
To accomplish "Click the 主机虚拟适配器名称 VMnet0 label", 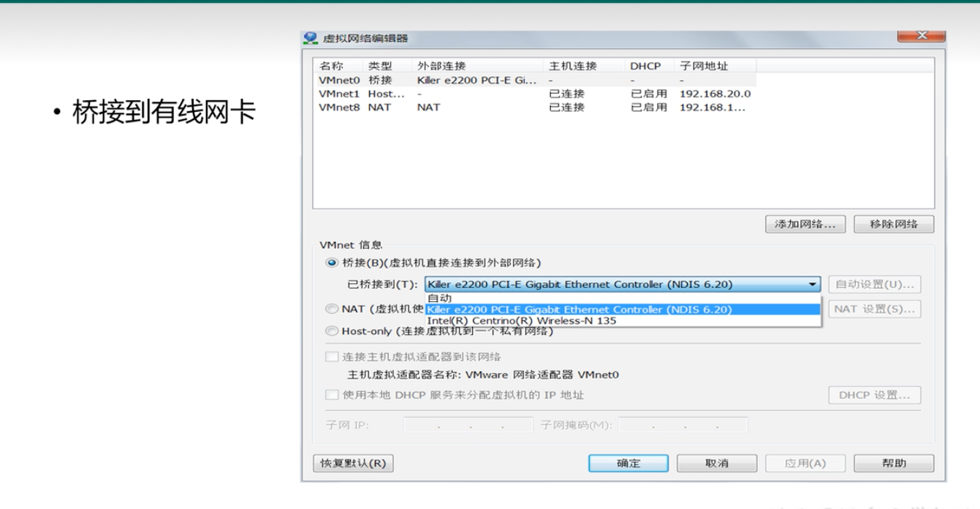I will (483, 375).
